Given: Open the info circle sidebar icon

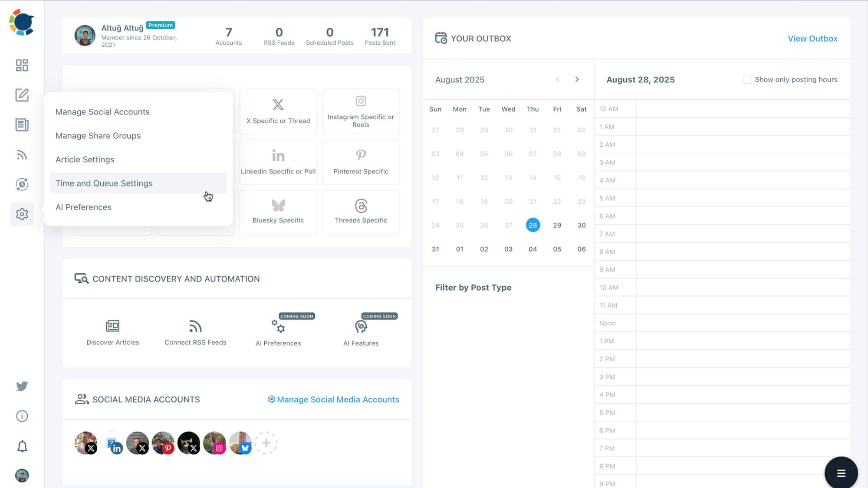Looking at the screenshot, I should pos(22,416).
